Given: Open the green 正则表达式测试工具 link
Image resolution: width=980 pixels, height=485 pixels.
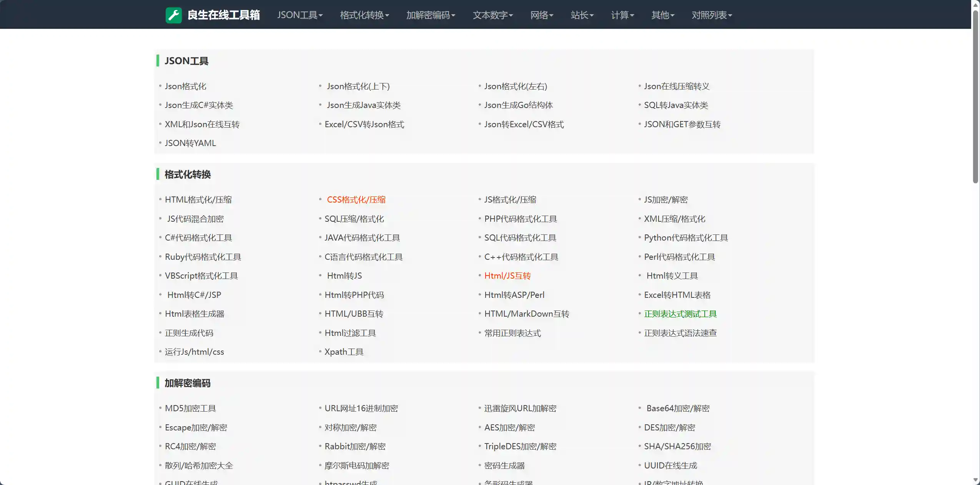Looking at the screenshot, I should click(x=680, y=314).
